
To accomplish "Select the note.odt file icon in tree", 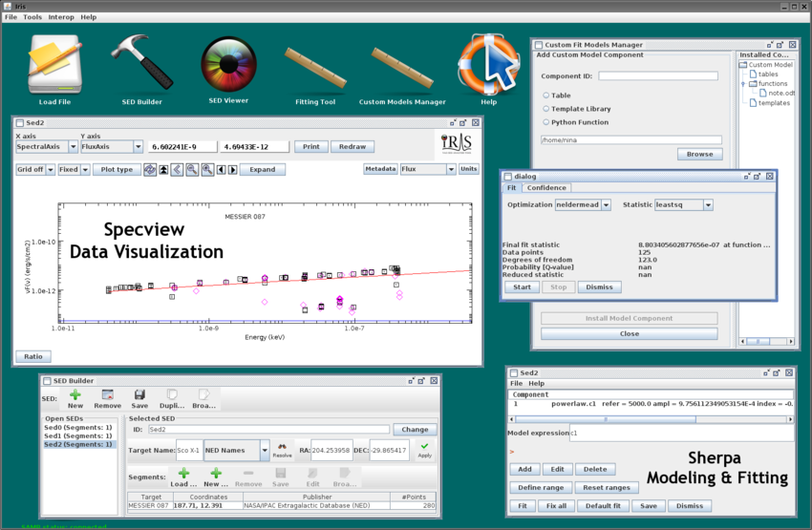I will (x=763, y=94).
